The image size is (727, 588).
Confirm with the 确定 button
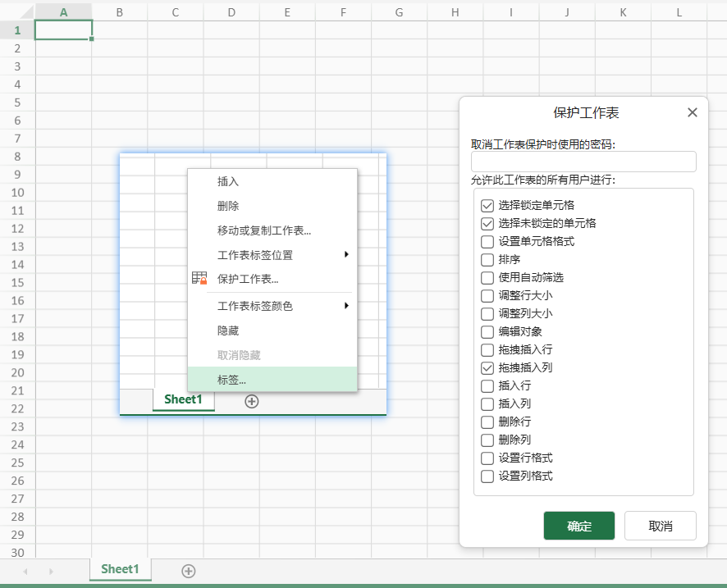click(579, 526)
